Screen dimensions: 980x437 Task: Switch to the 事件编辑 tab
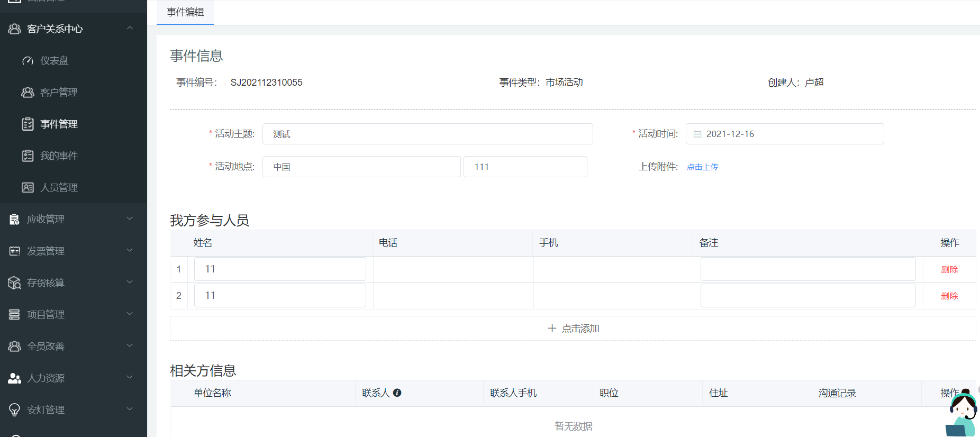pos(185,12)
